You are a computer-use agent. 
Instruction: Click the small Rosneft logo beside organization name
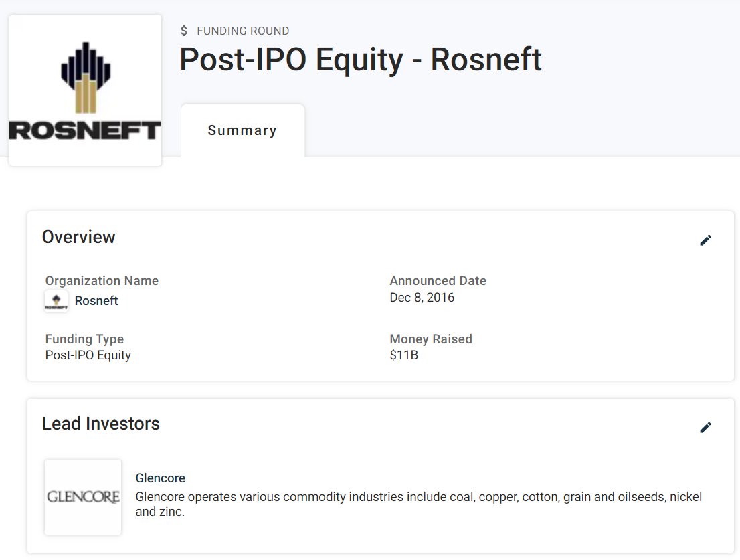[x=56, y=301]
